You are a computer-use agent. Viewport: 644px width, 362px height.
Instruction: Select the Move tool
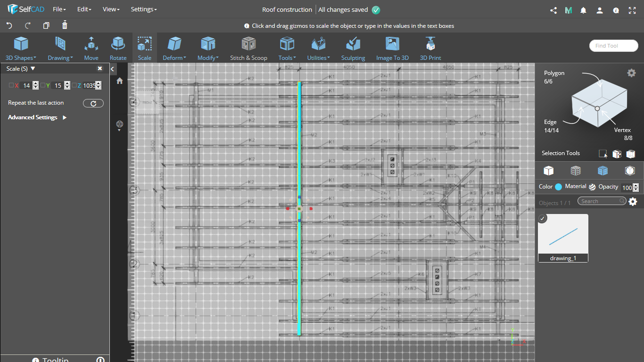pos(91,49)
